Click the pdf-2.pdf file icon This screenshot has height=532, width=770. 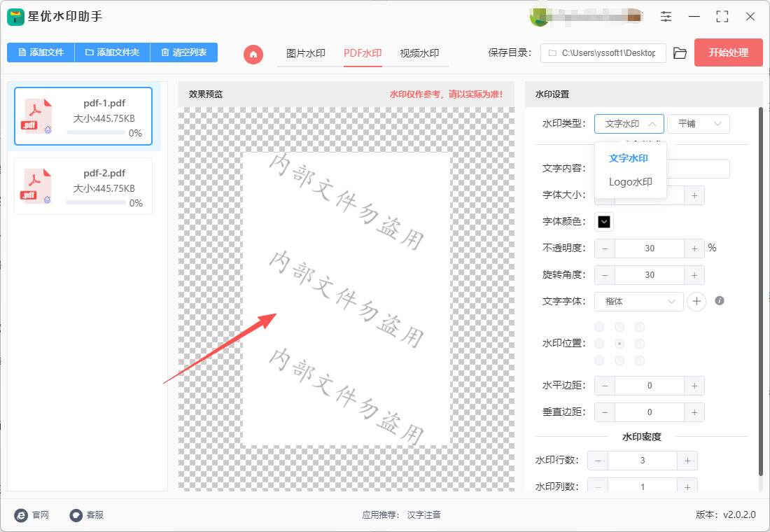click(36, 186)
